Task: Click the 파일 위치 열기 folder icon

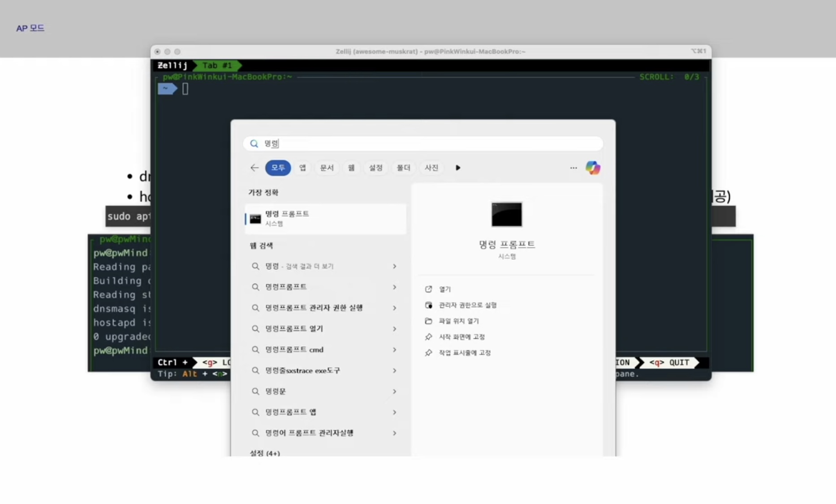Action: tap(428, 321)
